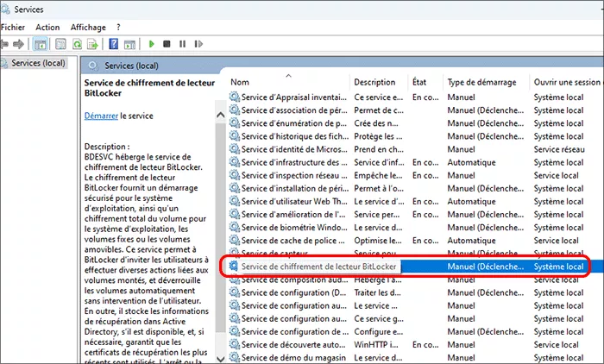604x364 pixels.
Task: Click 'Service réseau' logon cell
Action: [x=559, y=149]
